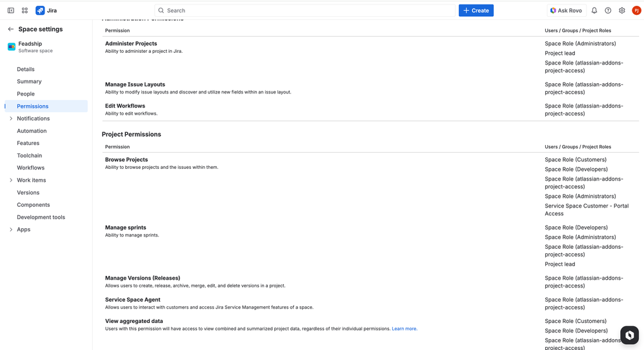Click the Service Space Agent title

[x=133, y=300]
